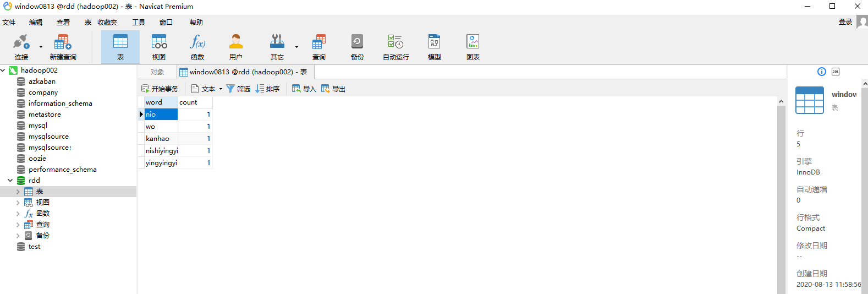Open the View (视图) toolbar icon
The width and height of the screenshot is (868, 294).
pyautogui.click(x=159, y=42)
